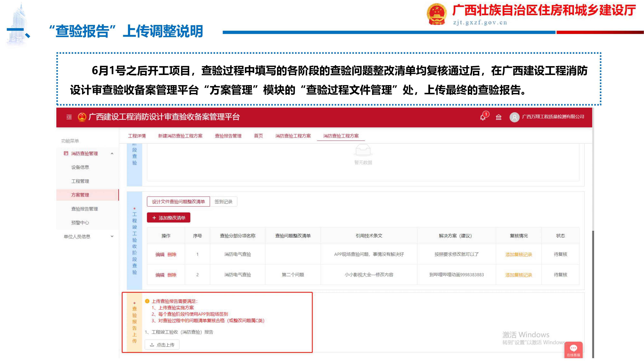Click 添加复核记录 link in first row
Screen dimensions: 644x362
click(518, 254)
